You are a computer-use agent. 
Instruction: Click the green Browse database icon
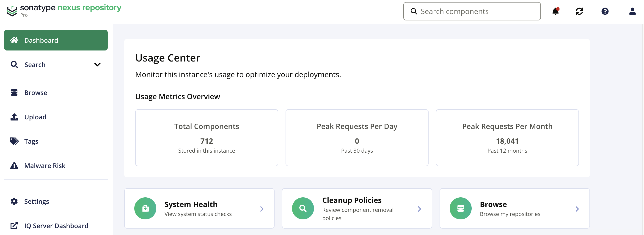(x=460, y=208)
